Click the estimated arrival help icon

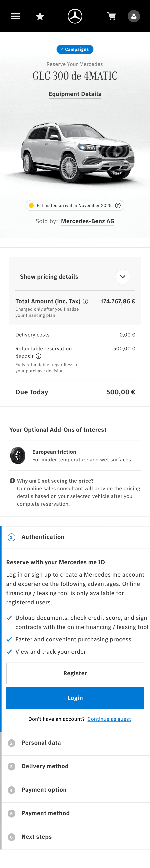[x=118, y=206]
